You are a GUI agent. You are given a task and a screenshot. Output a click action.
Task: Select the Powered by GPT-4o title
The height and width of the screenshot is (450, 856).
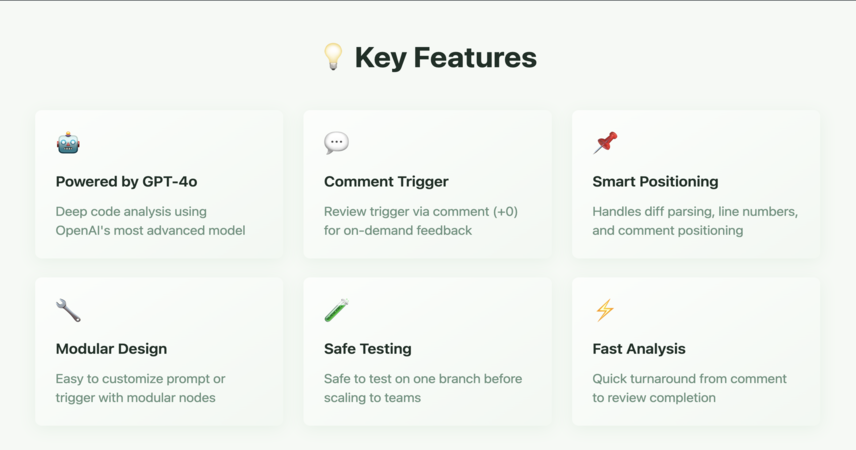pos(127,181)
